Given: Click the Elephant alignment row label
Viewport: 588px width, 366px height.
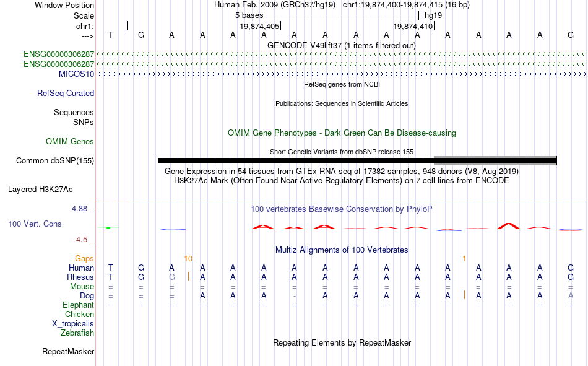Looking at the screenshot, I should (79, 305).
